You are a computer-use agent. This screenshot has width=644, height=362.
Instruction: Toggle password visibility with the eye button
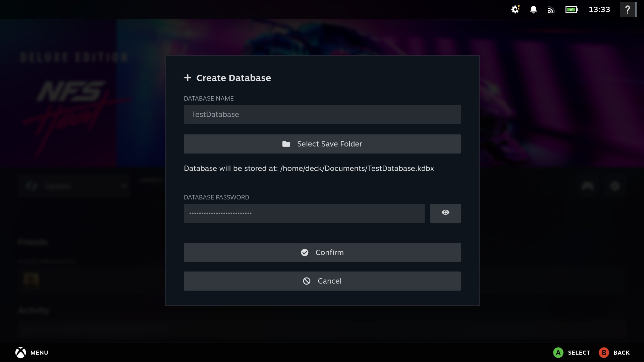coord(445,213)
